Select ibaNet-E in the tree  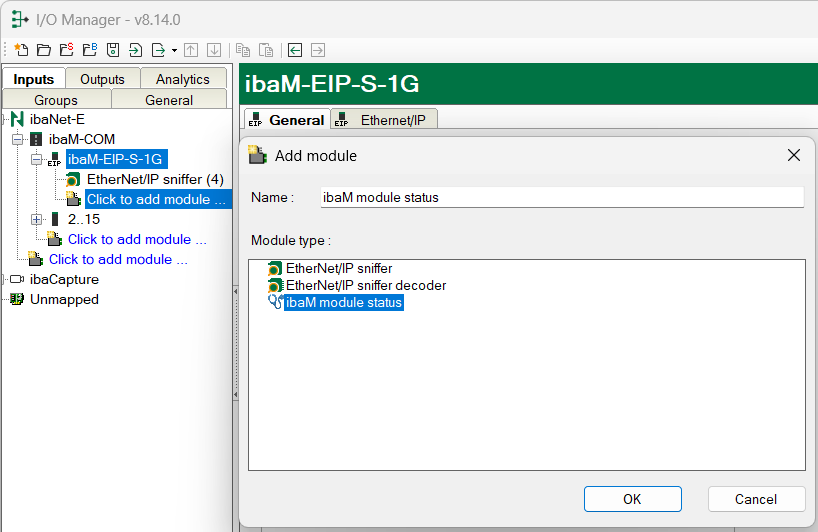point(57,119)
